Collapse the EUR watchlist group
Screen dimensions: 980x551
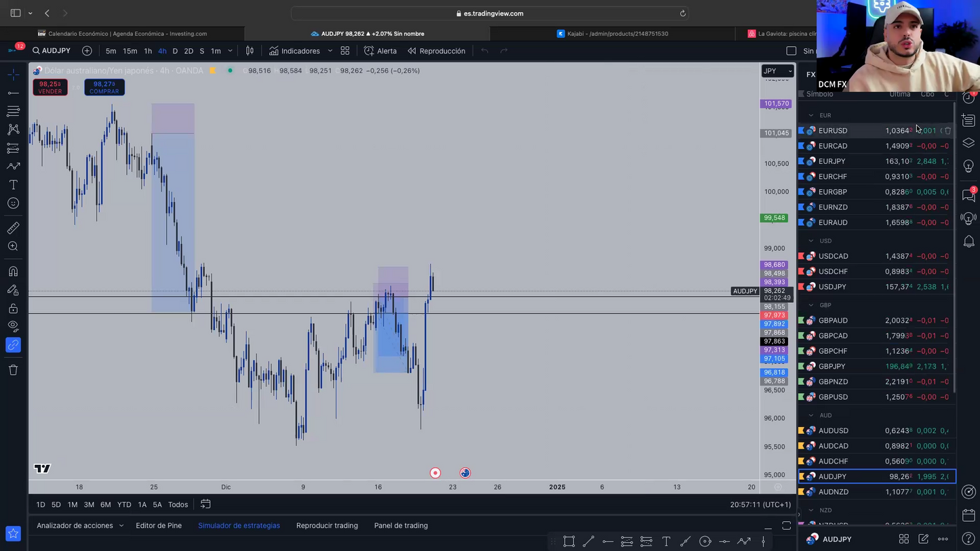(811, 115)
